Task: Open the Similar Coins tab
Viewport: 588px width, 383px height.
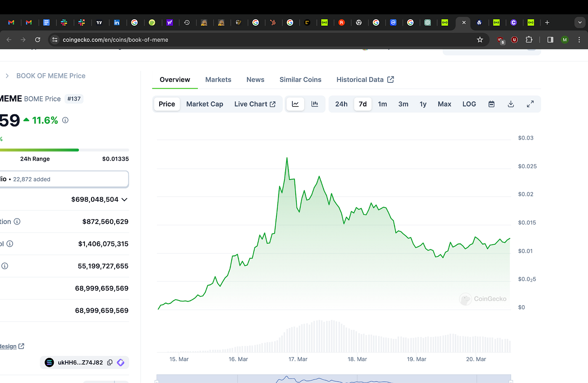Action: pos(300,79)
